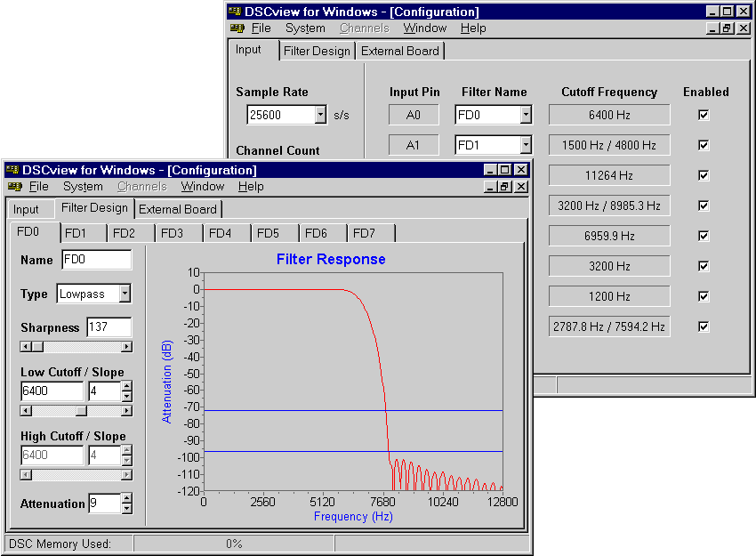Switch to the FD2 filter tab
756x556 pixels.
132,233
